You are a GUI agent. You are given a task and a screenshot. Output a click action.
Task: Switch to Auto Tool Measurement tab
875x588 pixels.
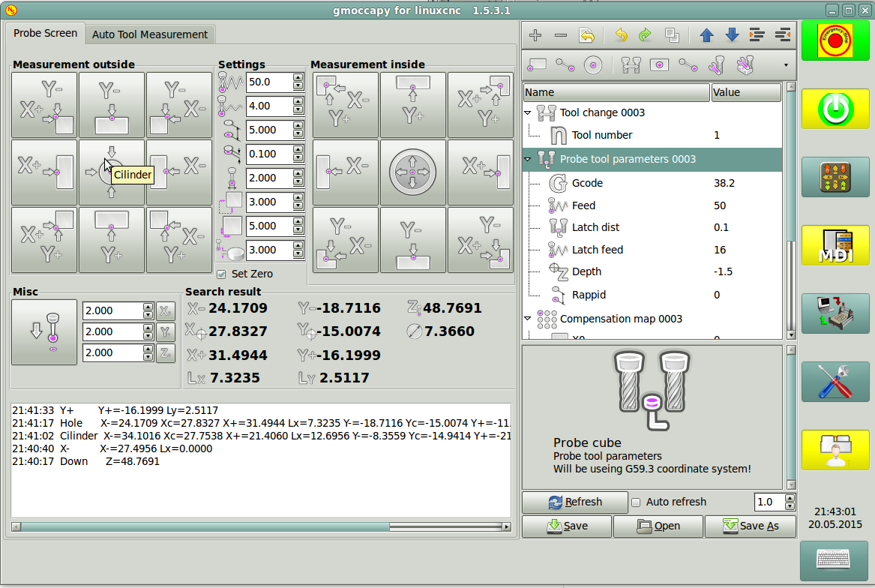point(150,34)
